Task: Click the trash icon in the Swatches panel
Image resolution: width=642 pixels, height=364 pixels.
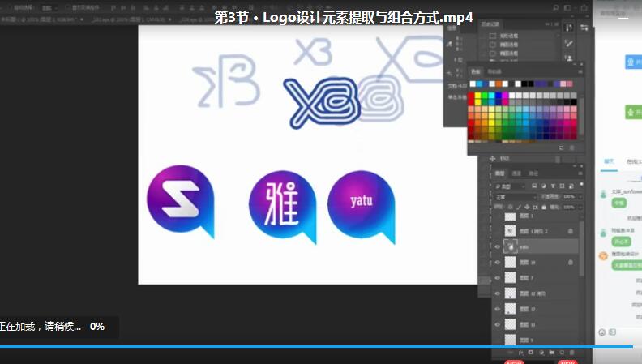Action: [572, 148]
